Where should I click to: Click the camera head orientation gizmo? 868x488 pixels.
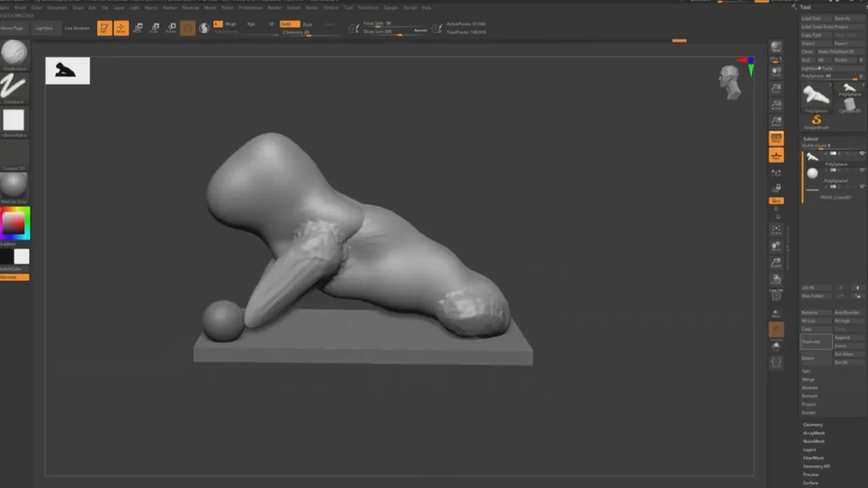click(x=730, y=81)
